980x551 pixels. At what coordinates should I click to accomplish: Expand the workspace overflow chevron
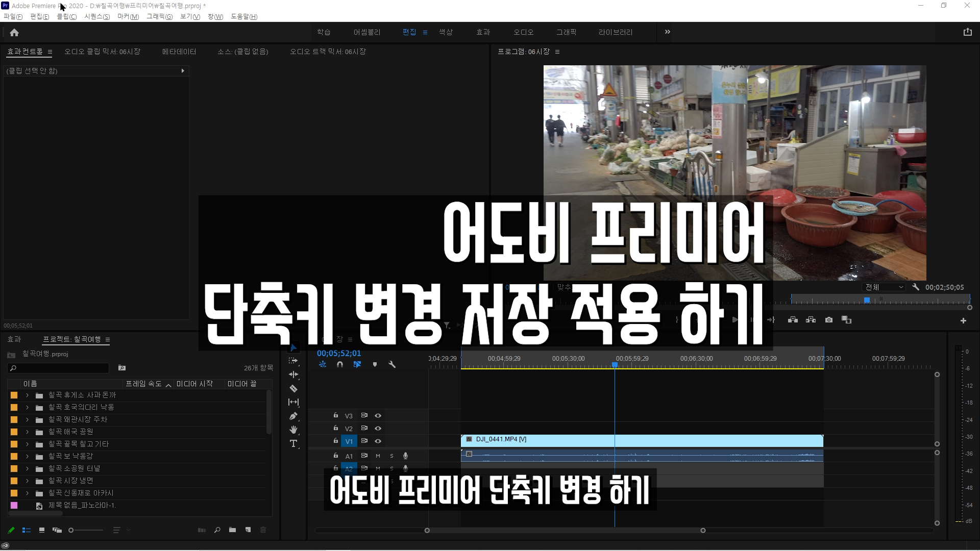tap(667, 32)
